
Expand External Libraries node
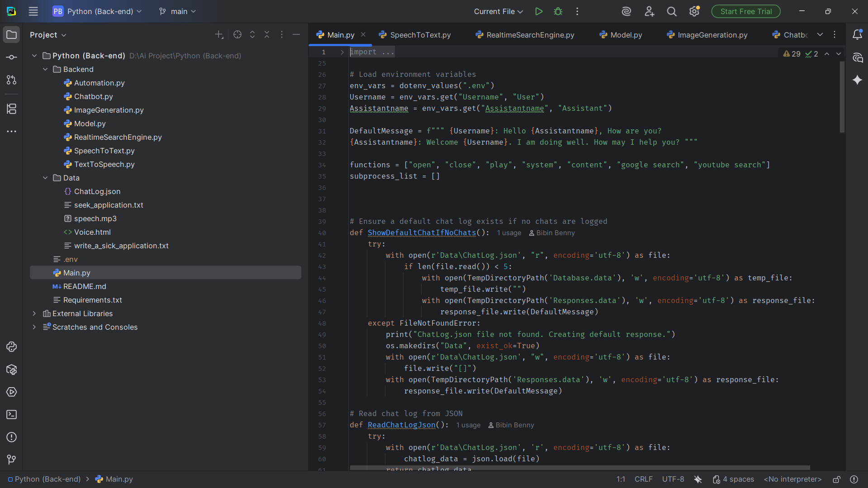pyautogui.click(x=34, y=313)
